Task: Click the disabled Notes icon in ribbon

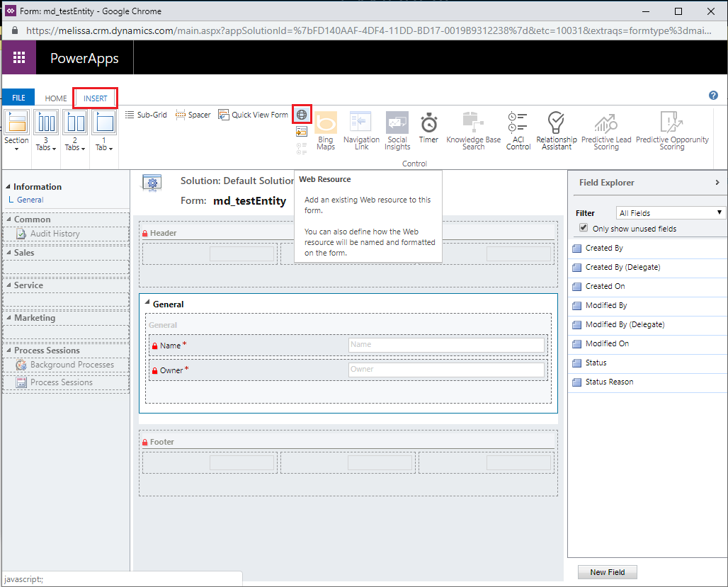Action: tap(302, 149)
